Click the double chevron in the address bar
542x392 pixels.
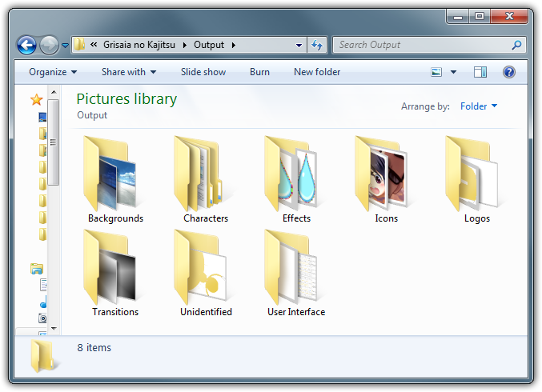click(x=94, y=45)
